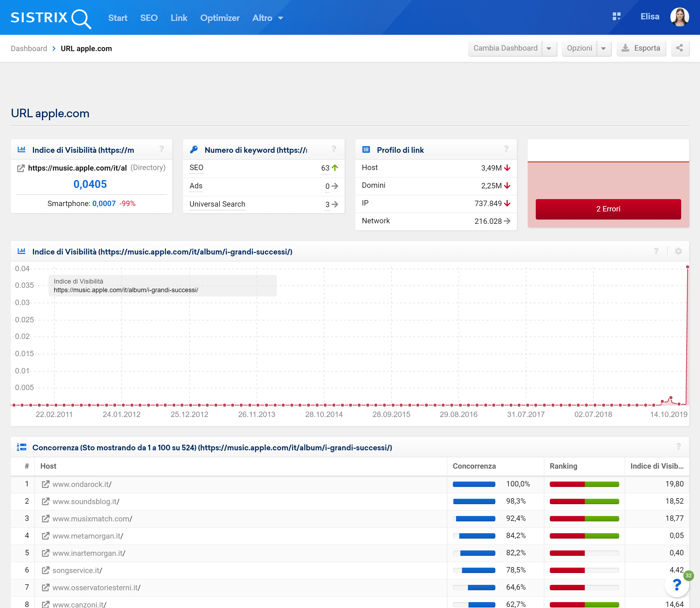700x608 pixels.
Task: Click the 100,0% concorrenza bar for ondarock
Action: (474, 484)
